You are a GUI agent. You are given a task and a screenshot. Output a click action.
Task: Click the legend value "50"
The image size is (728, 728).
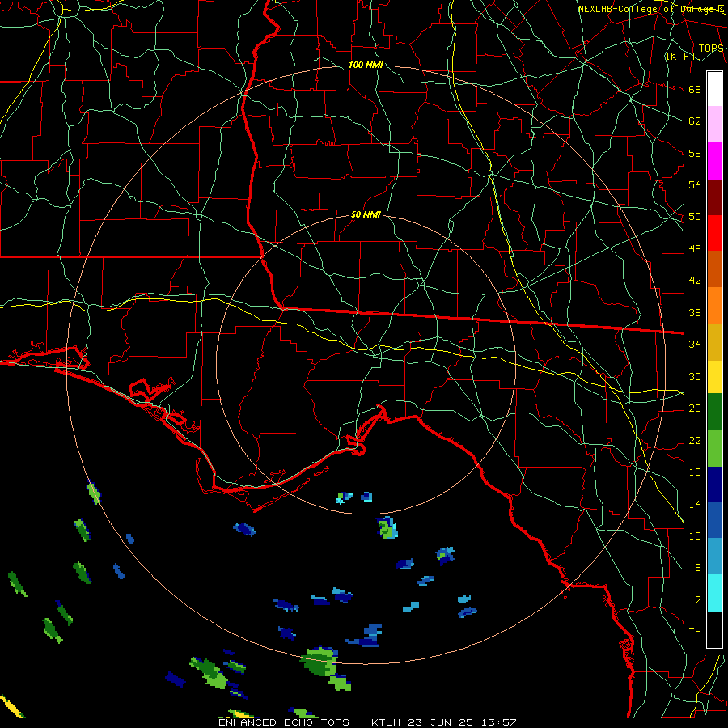click(x=695, y=217)
